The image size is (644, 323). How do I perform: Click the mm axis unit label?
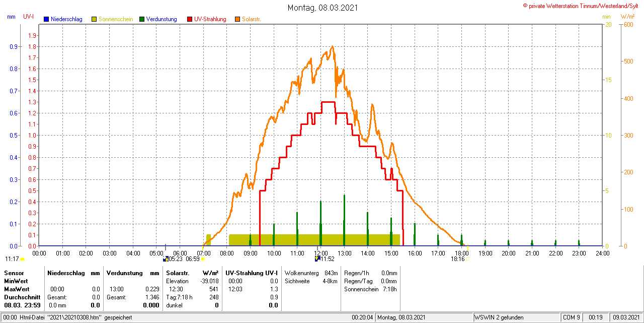[12, 17]
